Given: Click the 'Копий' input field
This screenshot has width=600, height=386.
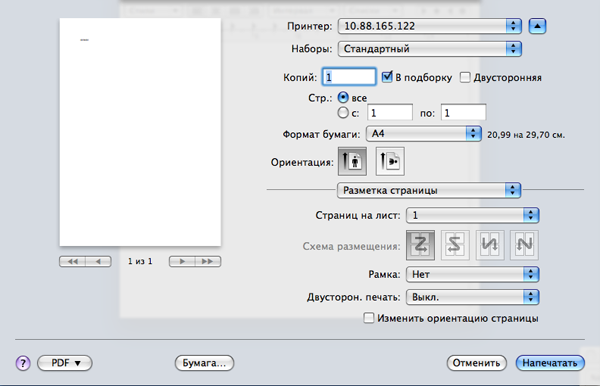Looking at the screenshot, I should click(x=349, y=77).
